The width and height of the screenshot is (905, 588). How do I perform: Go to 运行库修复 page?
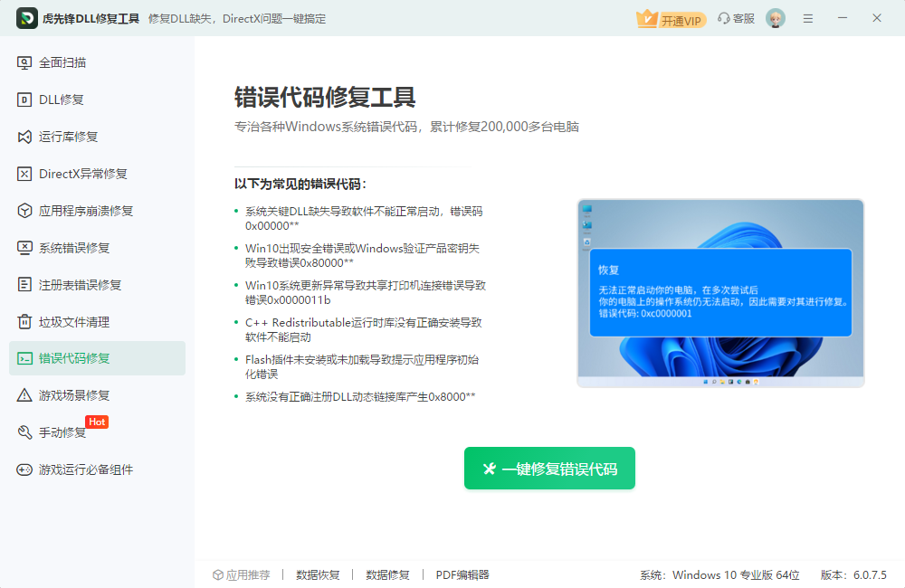97,137
